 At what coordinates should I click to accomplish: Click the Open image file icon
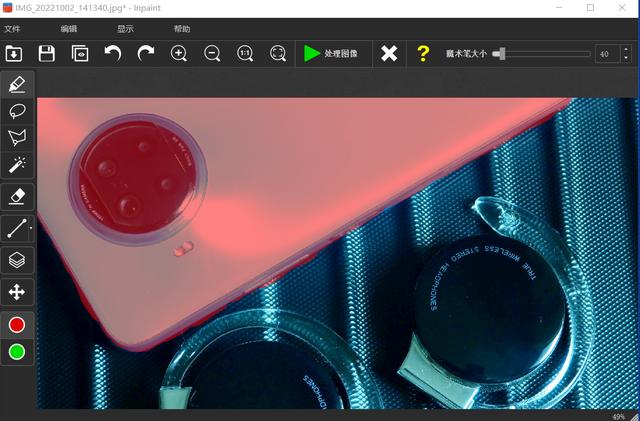click(14, 53)
